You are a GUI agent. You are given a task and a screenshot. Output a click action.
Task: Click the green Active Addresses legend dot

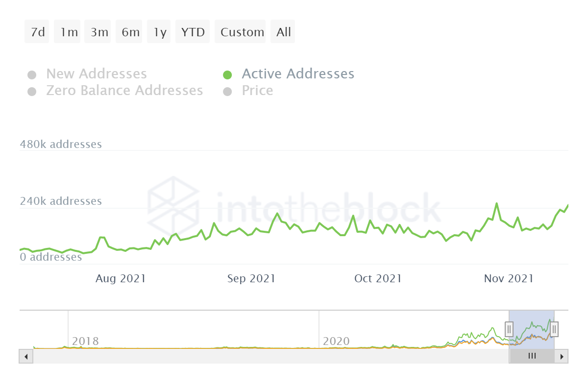coord(227,75)
